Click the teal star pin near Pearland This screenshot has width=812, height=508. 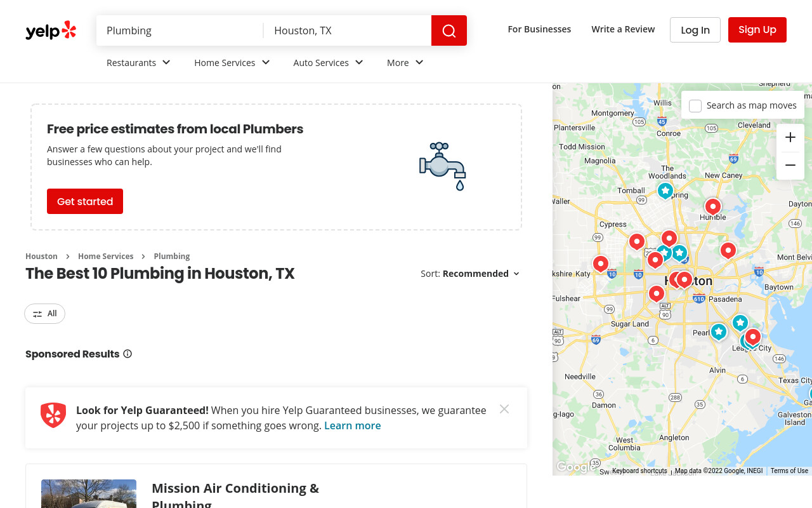(x=718, y=331)
